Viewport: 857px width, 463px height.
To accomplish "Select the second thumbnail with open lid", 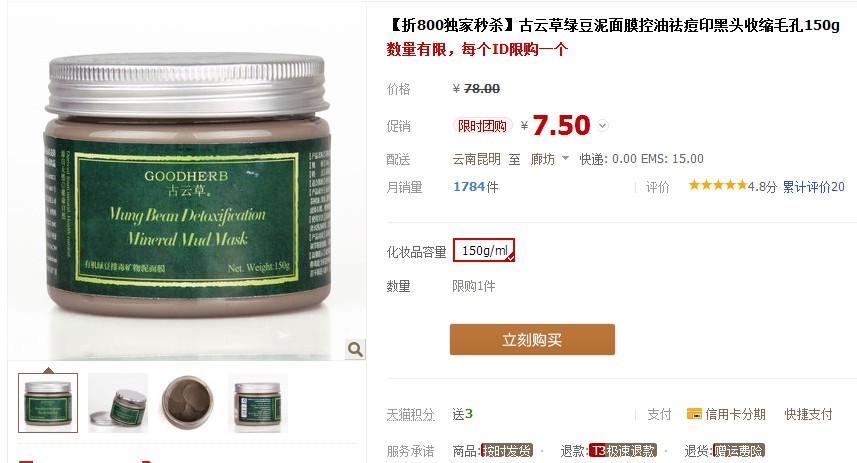I will 118,403.
